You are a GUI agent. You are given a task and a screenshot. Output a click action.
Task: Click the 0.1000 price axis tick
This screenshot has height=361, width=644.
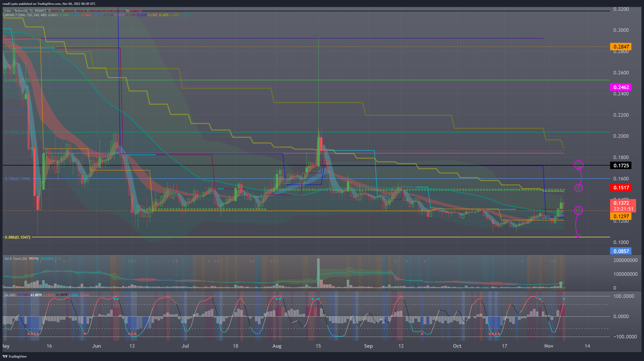coord(621,242)
